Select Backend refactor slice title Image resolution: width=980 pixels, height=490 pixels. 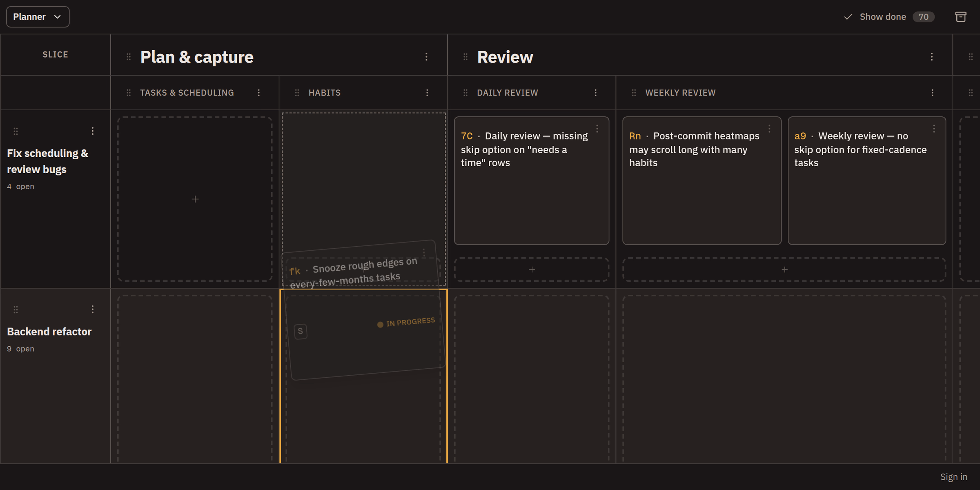(49, 332)
